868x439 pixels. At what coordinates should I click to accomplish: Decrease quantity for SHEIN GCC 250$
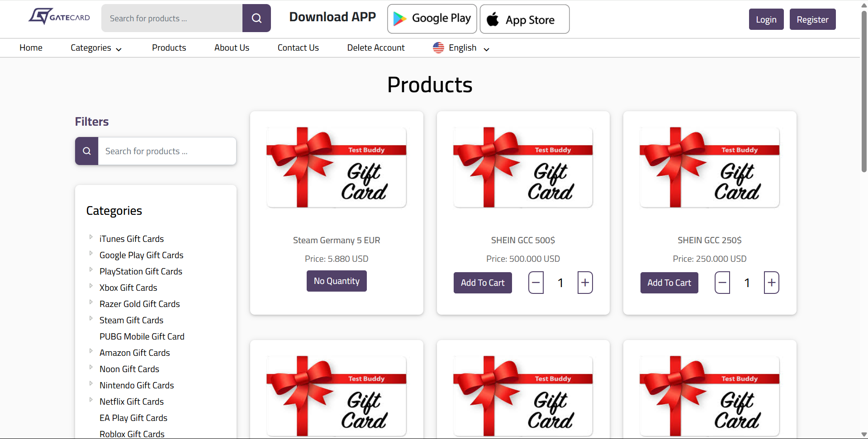[x=722, y=283]
